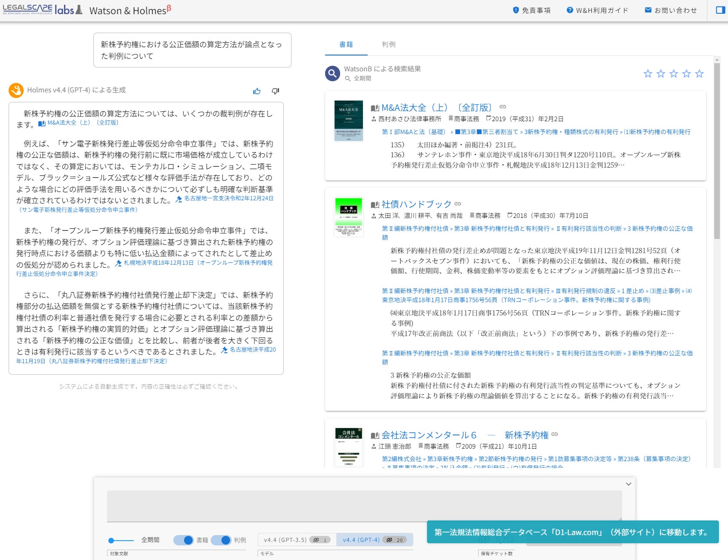
Task: Give the Holmes answer a thumbs up
Action: (257, 91)
